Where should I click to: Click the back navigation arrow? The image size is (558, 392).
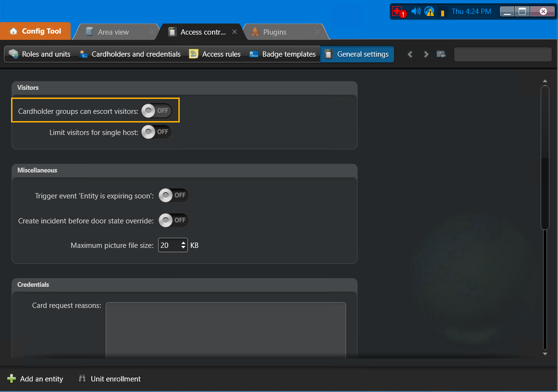click(410, 54)
